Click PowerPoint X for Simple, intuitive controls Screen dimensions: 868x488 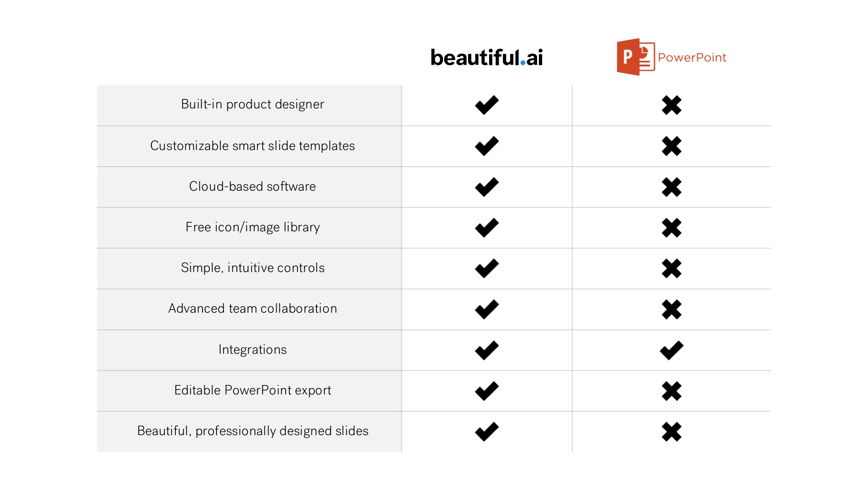(x=671, y=268)
